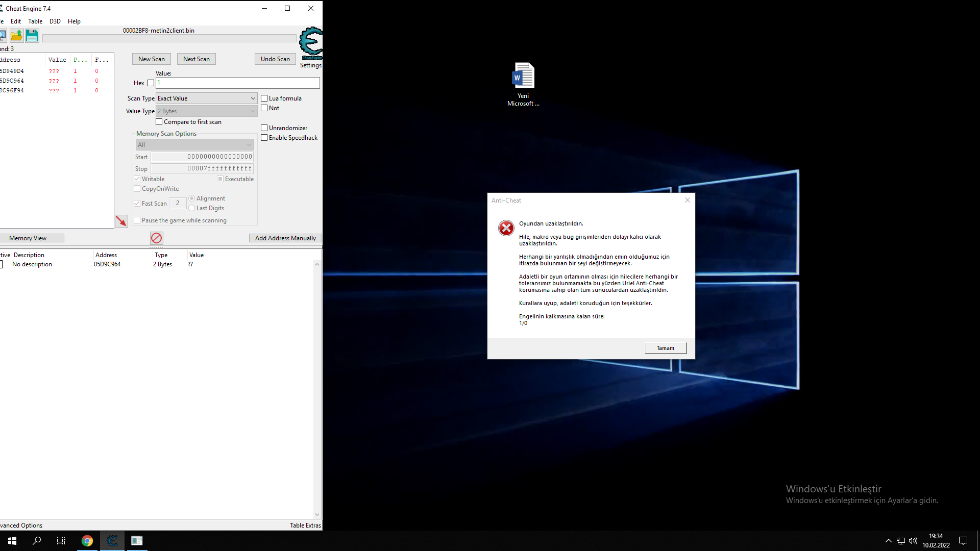Click the red error icon in Anti-Cheat dialog

tap(506, 228)
